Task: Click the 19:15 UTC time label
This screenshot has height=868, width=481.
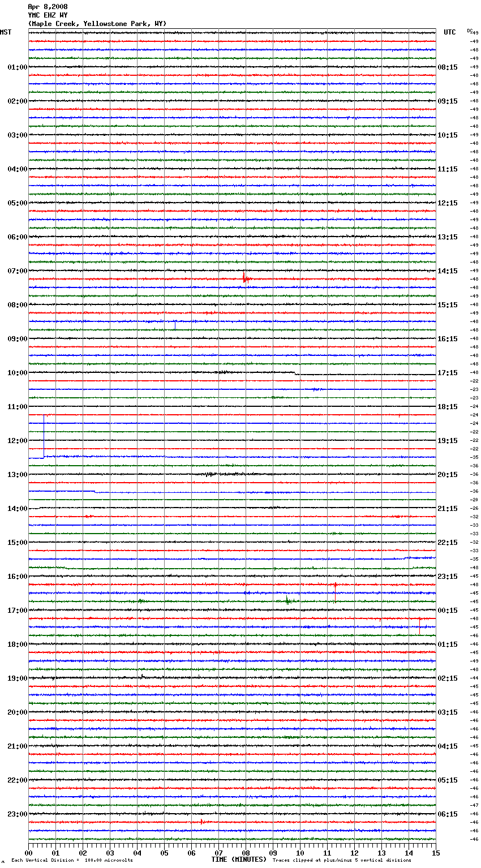Action: click(448, 441)
